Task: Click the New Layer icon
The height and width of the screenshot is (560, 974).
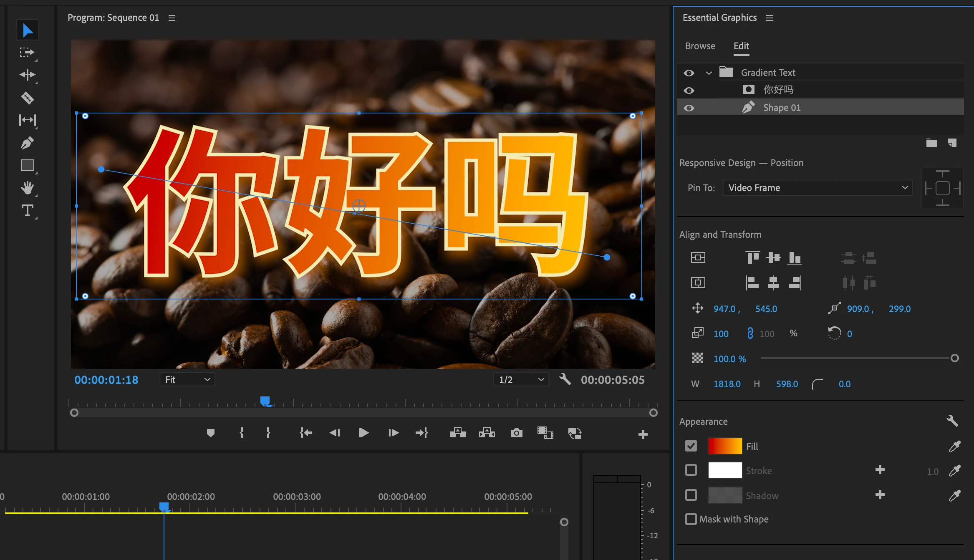Action: 952,143
